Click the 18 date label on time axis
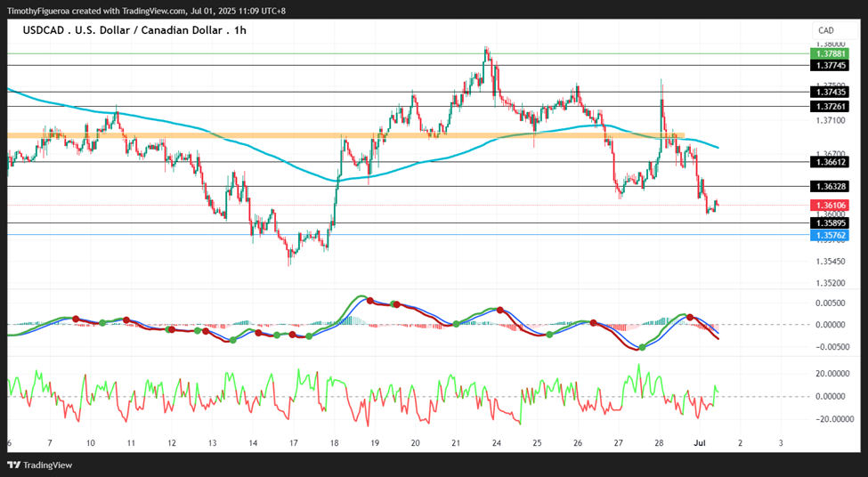 click(x=334, y=442)
